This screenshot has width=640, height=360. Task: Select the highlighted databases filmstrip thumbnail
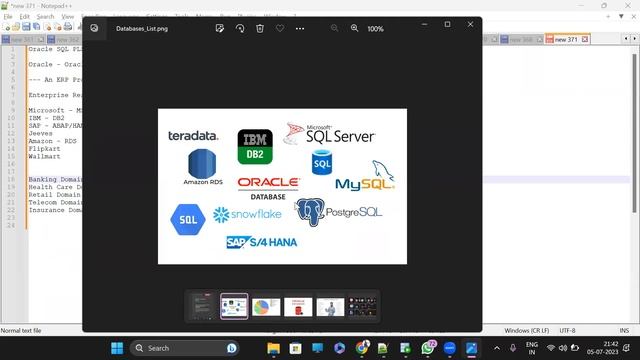[234, 306]
